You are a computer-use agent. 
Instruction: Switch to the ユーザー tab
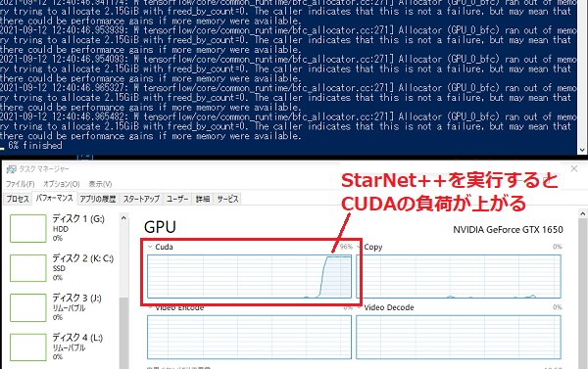point(177,199)
